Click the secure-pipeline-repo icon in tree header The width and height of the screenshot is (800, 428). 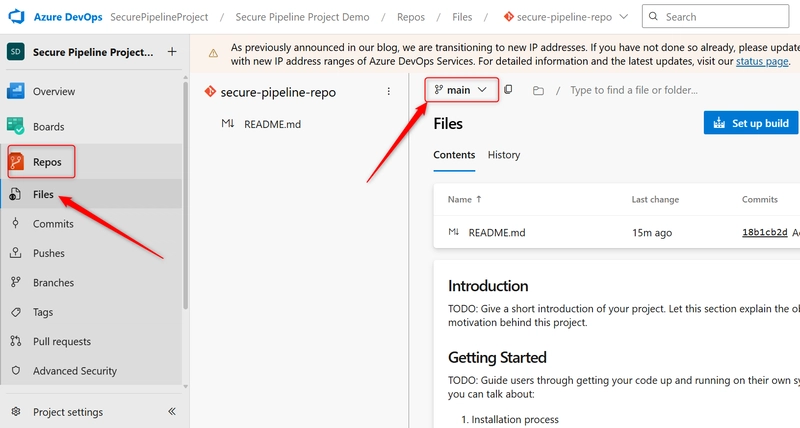click(210, 91)
